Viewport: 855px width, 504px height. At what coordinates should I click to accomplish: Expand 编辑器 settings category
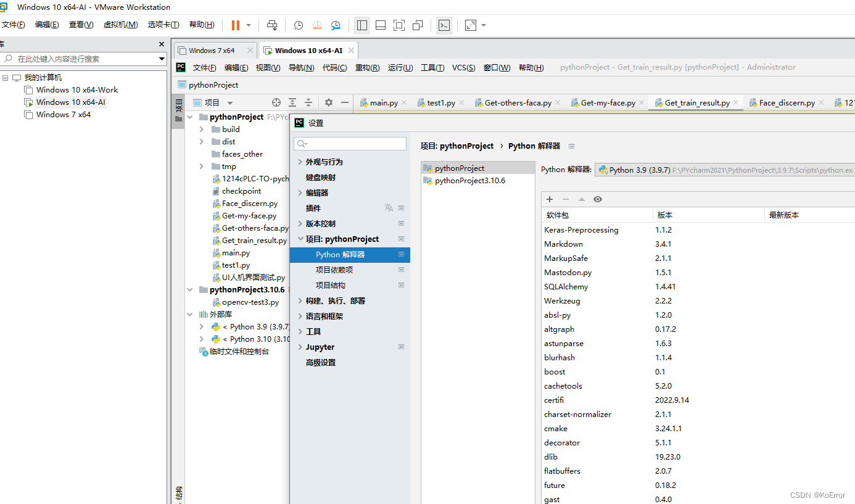click(300, 193)
